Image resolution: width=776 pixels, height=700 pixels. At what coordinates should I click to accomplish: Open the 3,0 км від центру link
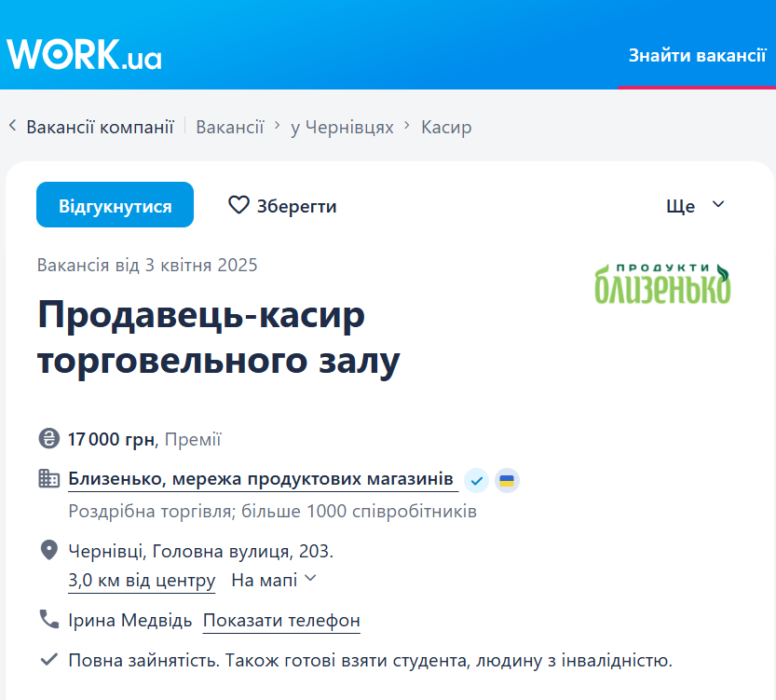click(142, 580)
